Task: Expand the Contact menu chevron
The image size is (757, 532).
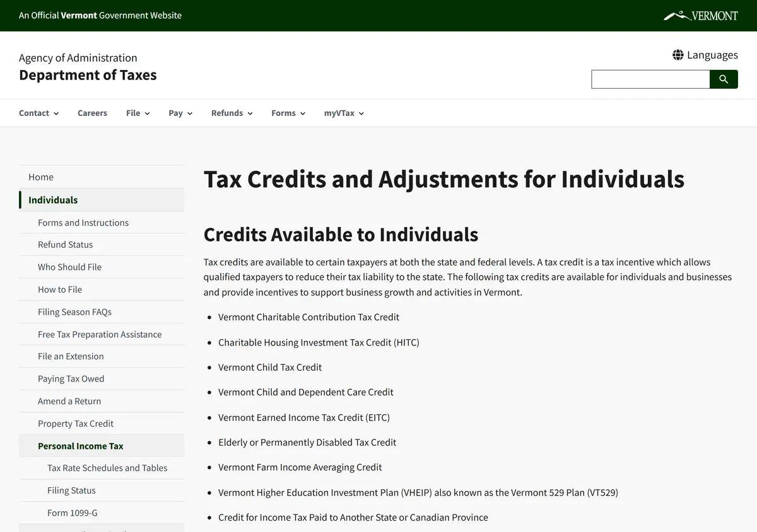Action: [56, 113]
